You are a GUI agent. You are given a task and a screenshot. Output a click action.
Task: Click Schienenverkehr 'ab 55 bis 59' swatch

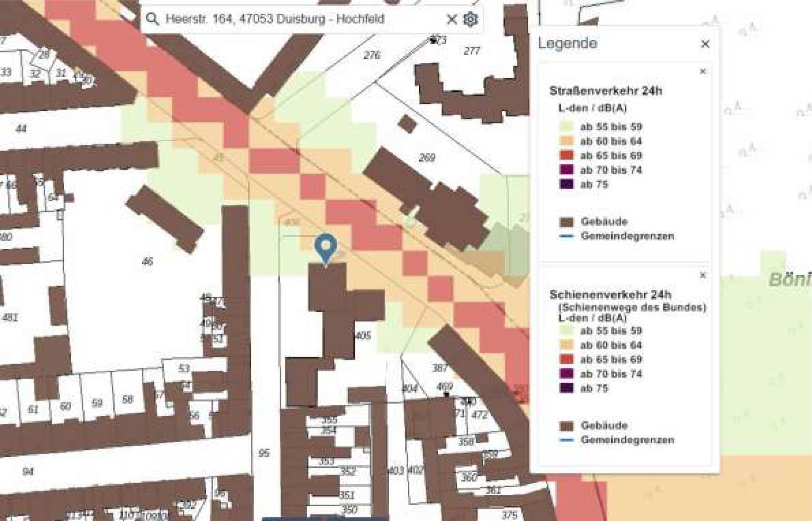[566, 331]
